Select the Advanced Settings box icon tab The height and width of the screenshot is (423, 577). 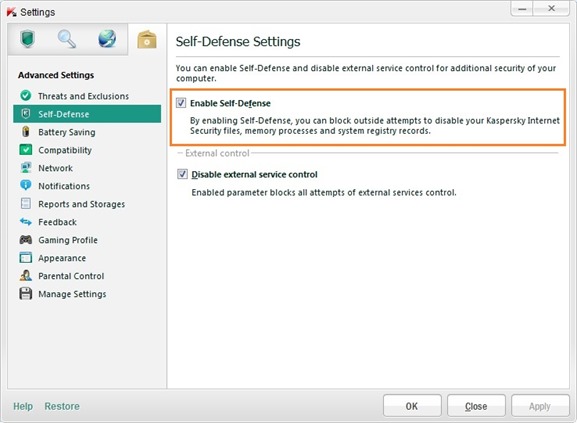point(147,40)
